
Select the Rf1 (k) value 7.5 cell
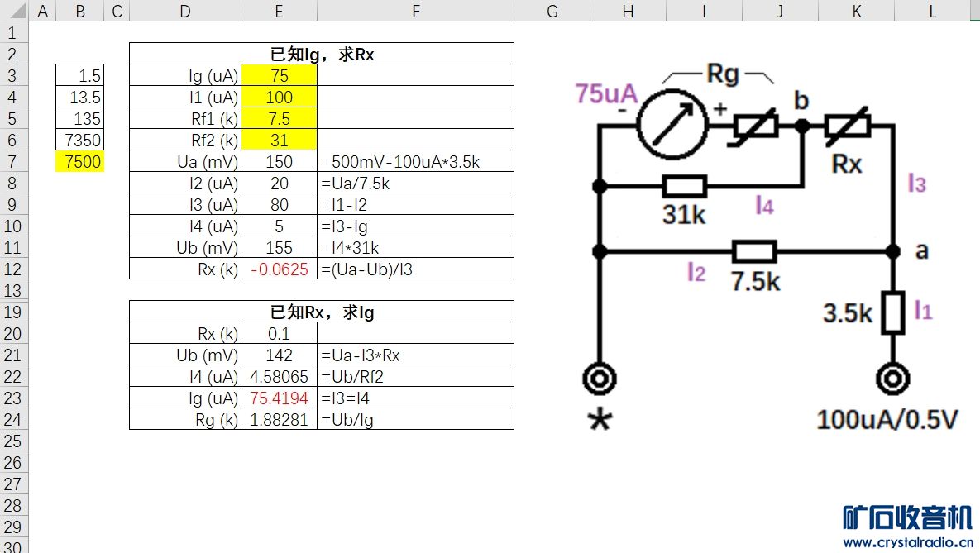coord(279,119)
